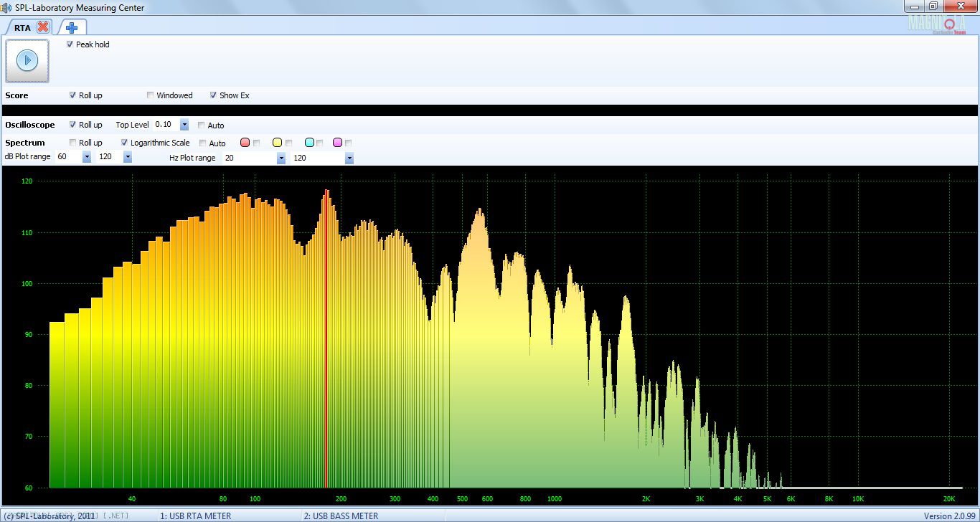Click the magenta color swatch

337,143
